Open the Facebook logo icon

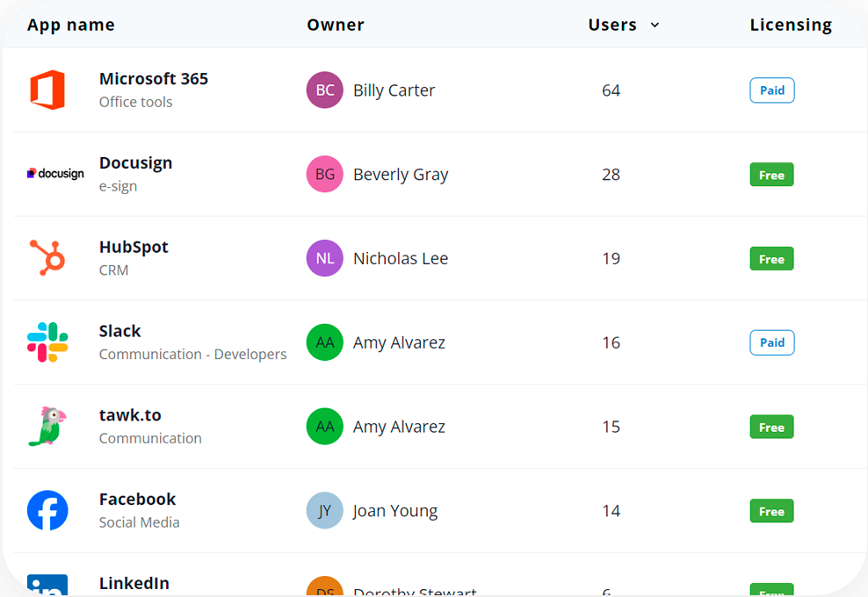pyautogui.click(x=47, y=510)
